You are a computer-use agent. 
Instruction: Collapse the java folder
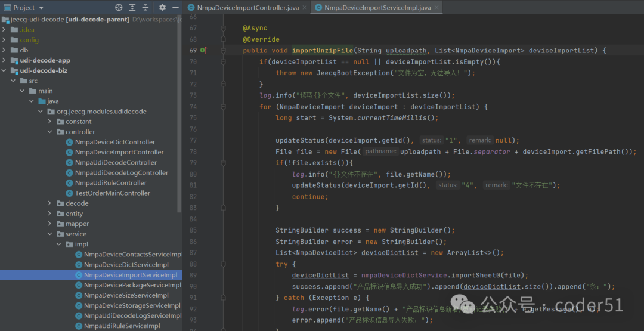[x=32, y=101]
